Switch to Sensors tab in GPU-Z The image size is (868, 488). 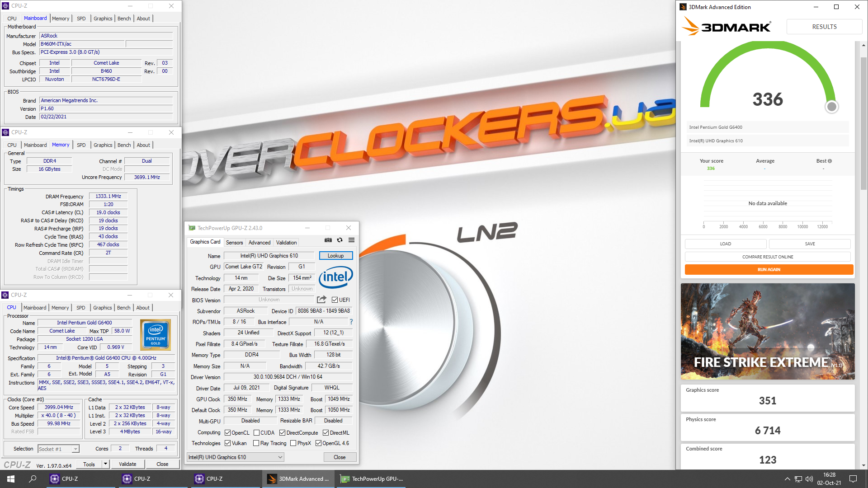234,243
